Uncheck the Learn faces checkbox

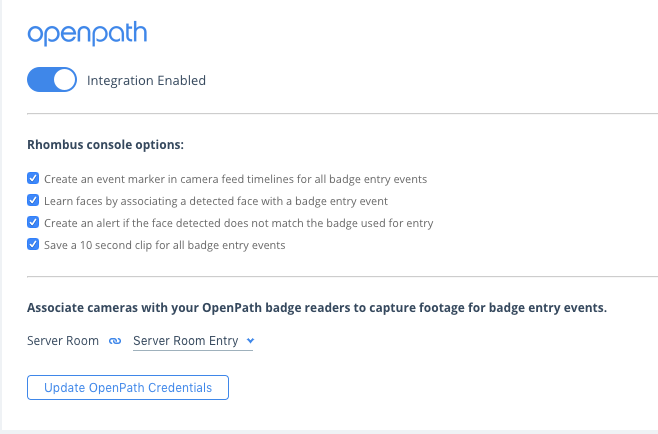click(x=33, y=200)
